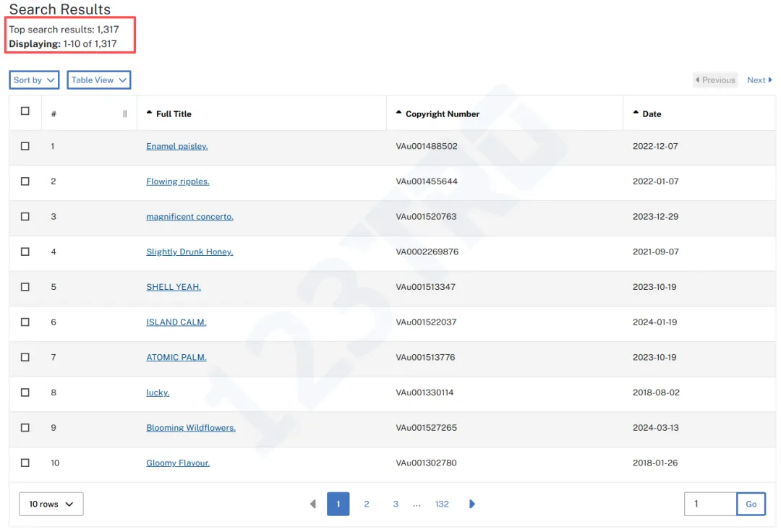Open the magnificent concerto title link

(x=189, y=216)
